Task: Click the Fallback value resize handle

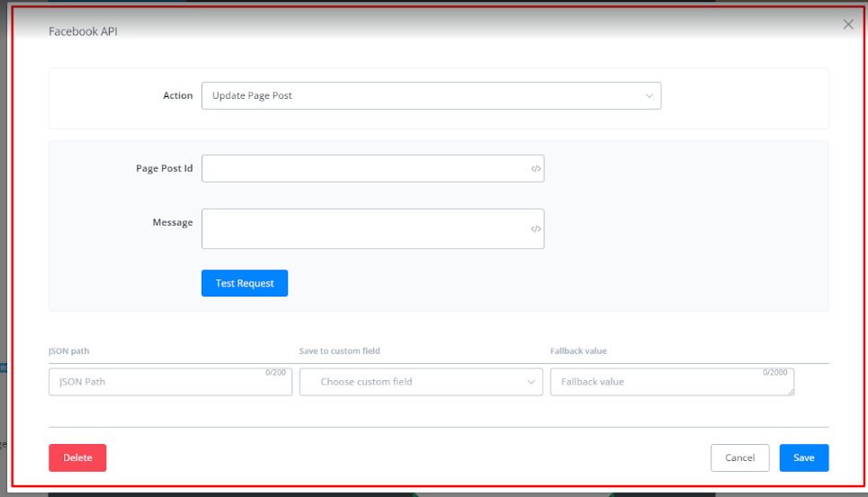Action: 791,392
